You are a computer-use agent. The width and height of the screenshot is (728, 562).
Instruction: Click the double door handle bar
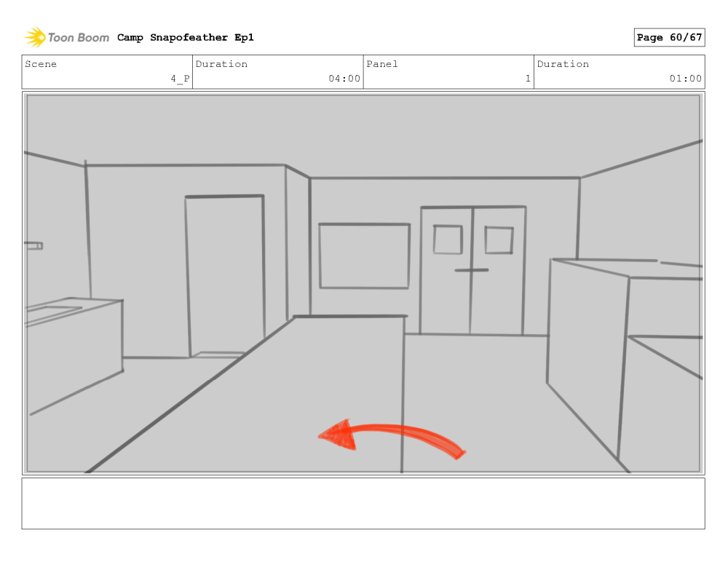pyautogui.click(x=472, y=271)
